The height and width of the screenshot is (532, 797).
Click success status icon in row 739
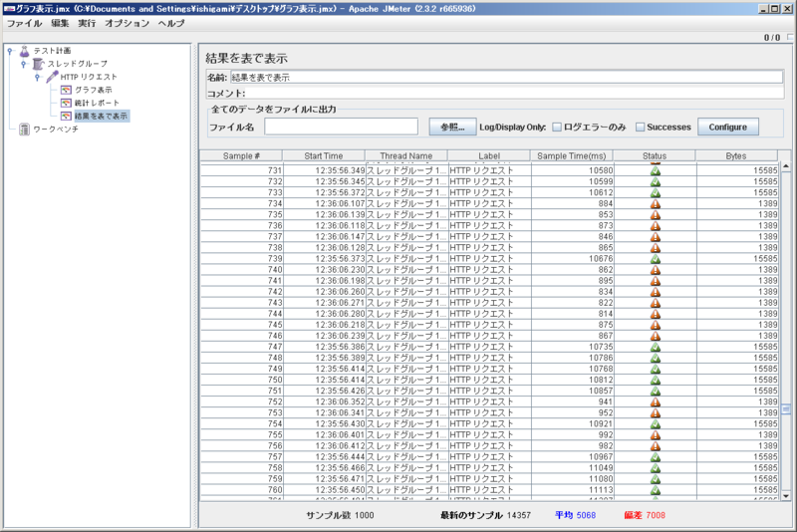(656, 259)
